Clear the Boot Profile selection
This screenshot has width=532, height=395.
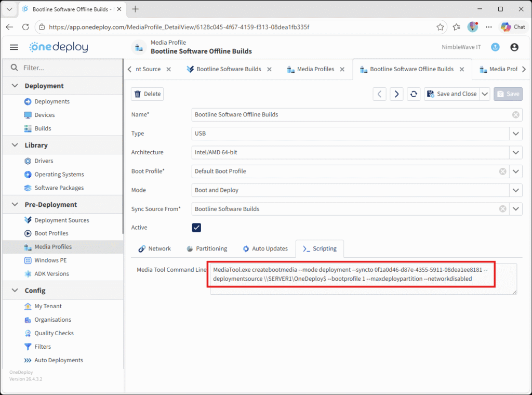tap(503, 172)
